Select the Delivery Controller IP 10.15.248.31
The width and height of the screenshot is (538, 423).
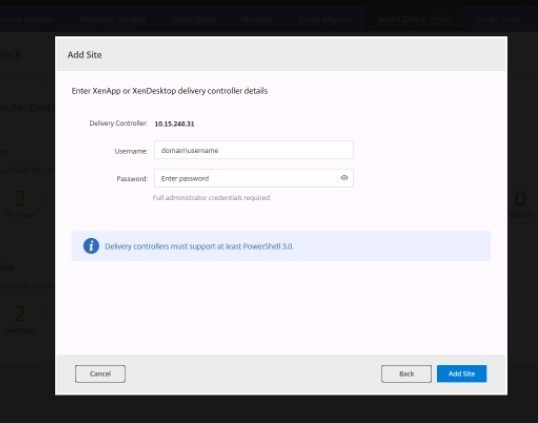(x=174, y=124)
